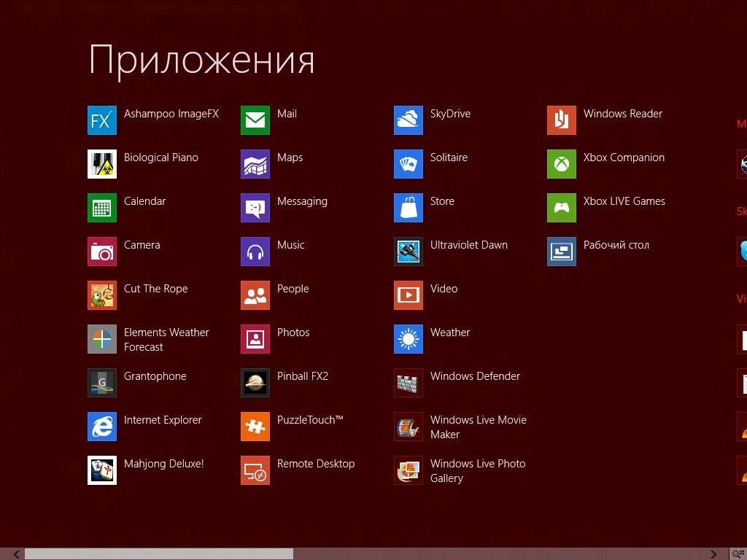Click the SkyDrive text label
The width and height of the screenshot is (747, 560).
(450, 114)
